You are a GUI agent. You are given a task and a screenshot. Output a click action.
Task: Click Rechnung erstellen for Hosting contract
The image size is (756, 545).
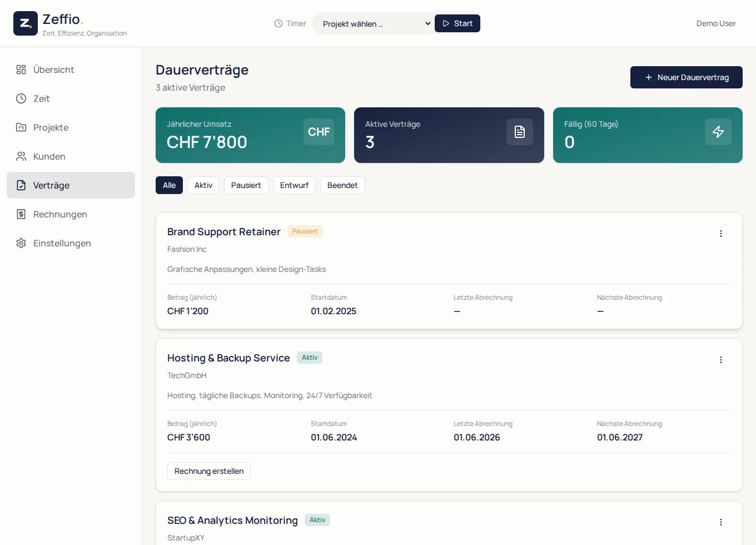209,471
